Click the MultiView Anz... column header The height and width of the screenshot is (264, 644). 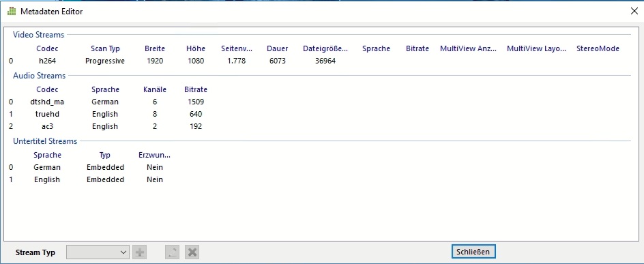468,48
